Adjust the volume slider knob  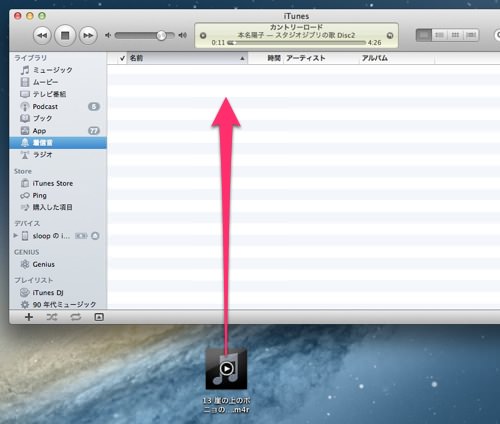pyautogui.click(x=161, y=35)
